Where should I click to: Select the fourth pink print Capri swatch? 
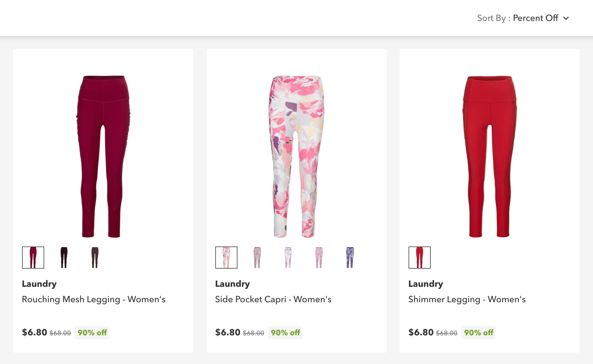point(319,258)
